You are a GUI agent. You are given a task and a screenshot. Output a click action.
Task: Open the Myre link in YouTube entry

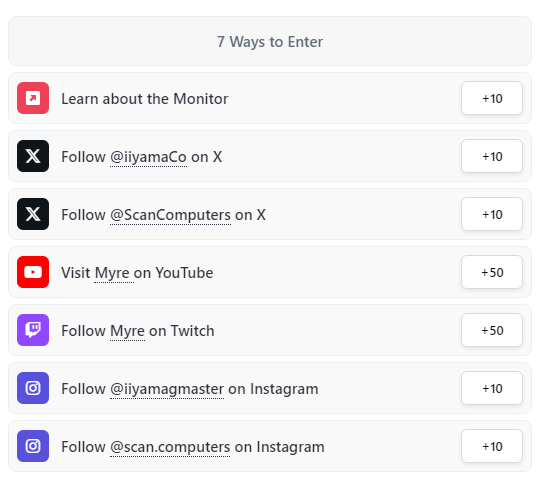(x=112, y=273)
